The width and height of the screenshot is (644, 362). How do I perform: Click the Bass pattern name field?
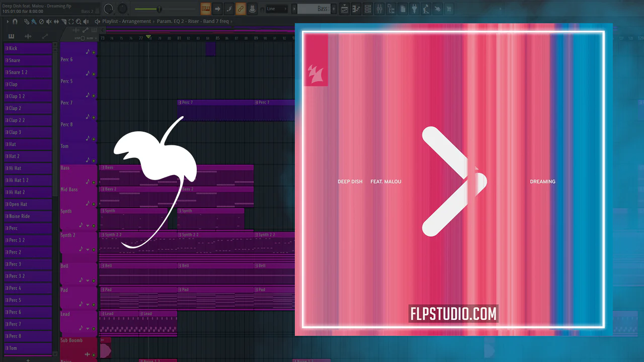[314, 9]
